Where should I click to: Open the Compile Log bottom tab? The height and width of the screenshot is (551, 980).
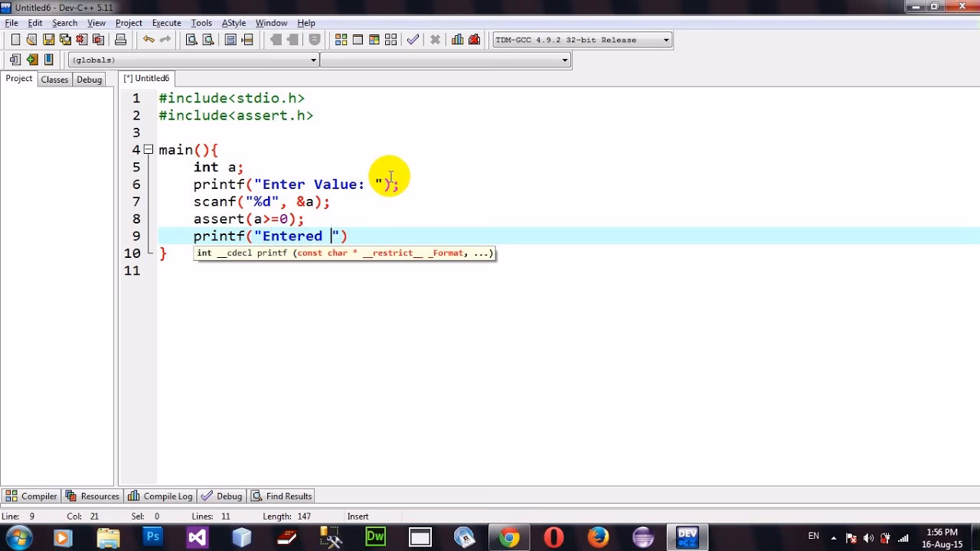(x=161, y=496)
